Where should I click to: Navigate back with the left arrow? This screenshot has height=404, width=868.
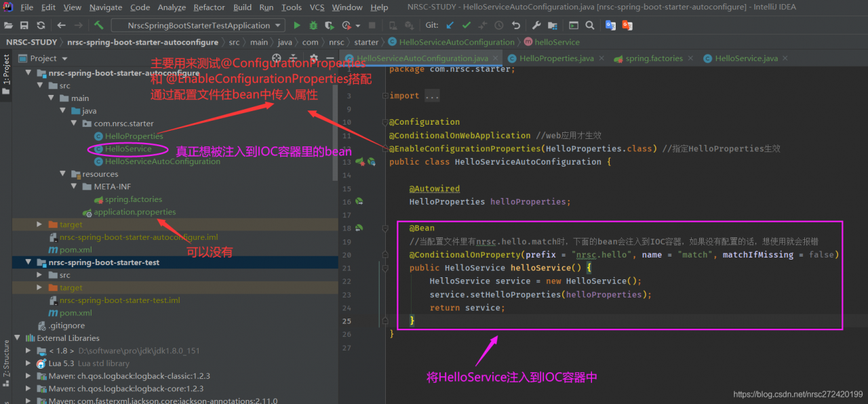tap(62, 25)
